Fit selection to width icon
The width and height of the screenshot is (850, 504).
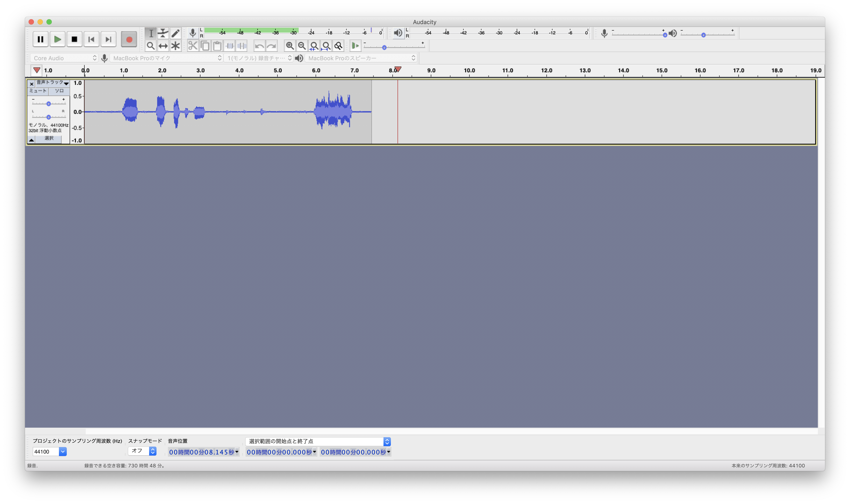(314, 46)
